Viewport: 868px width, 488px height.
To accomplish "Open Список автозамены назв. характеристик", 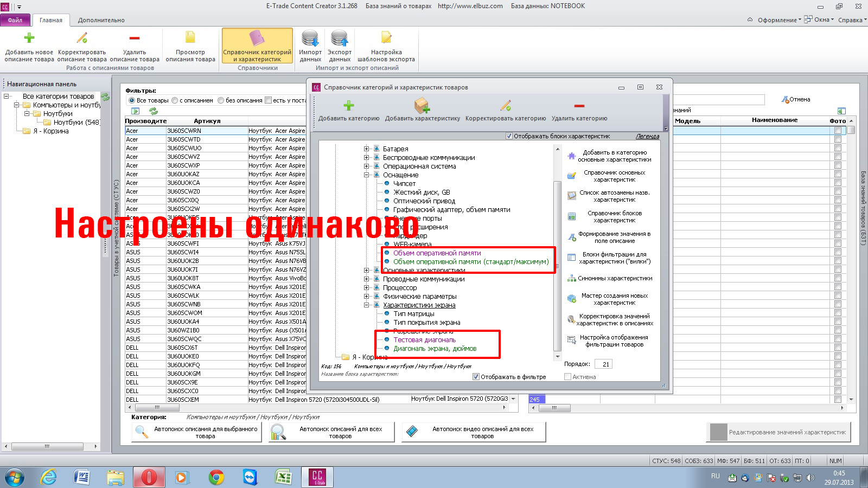I will coord(609,196).
